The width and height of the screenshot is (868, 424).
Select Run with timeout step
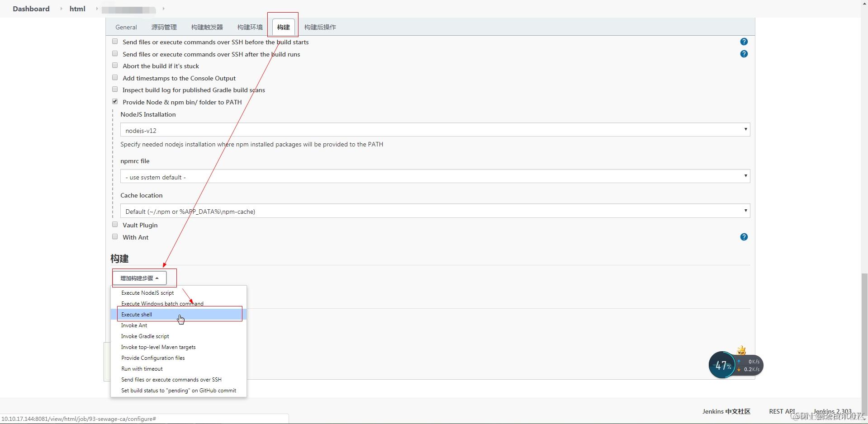[179, 369]
